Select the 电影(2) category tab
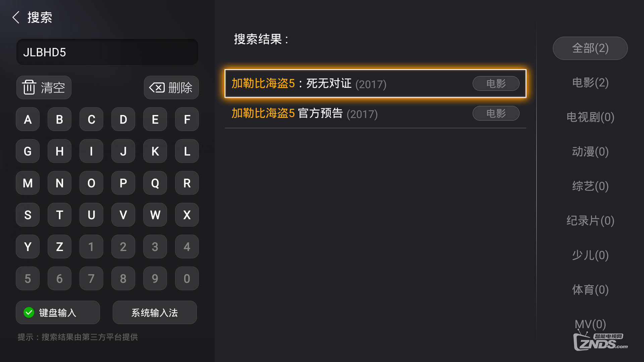The image size is (644, 362). [x=590, y=83]
